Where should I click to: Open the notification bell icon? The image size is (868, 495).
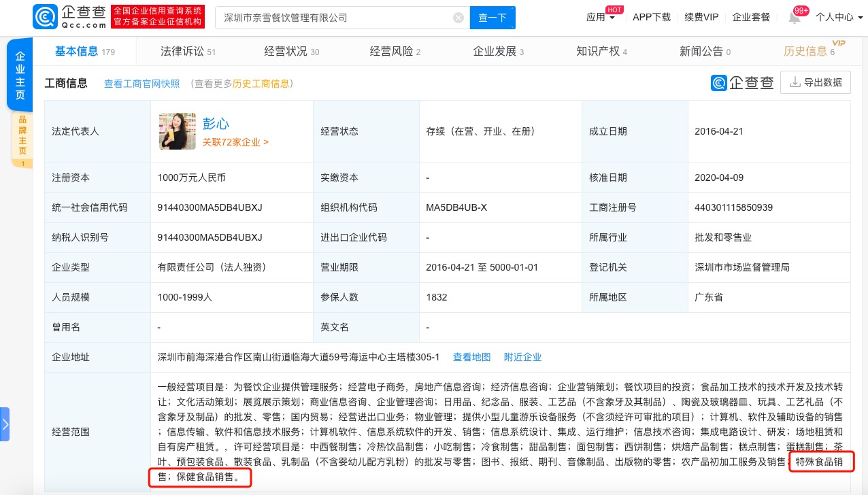795,17
